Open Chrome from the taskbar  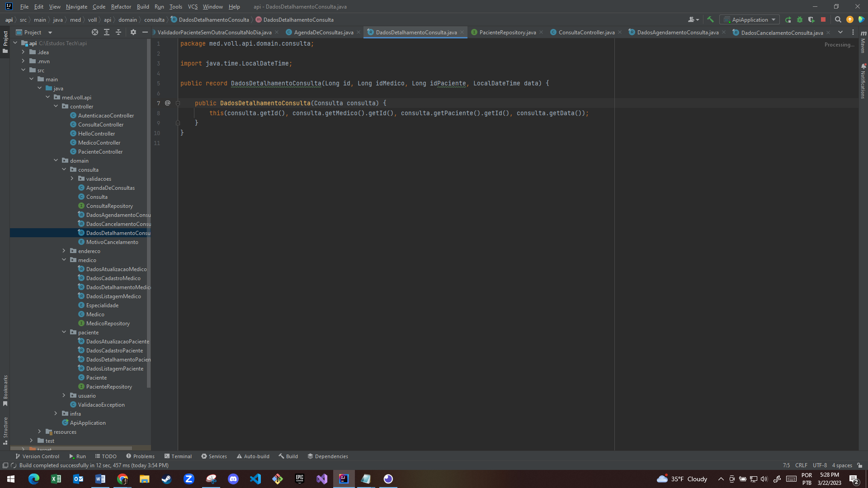coord(123,479)
